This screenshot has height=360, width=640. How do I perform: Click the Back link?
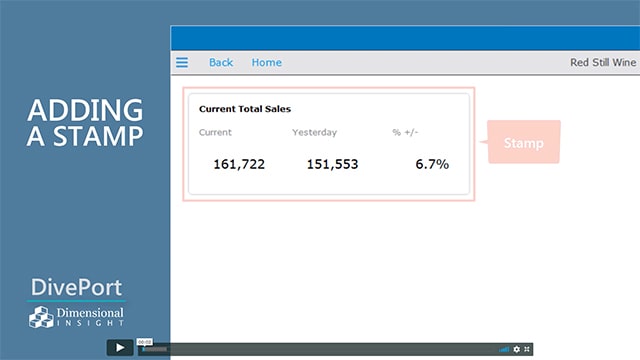221,62
